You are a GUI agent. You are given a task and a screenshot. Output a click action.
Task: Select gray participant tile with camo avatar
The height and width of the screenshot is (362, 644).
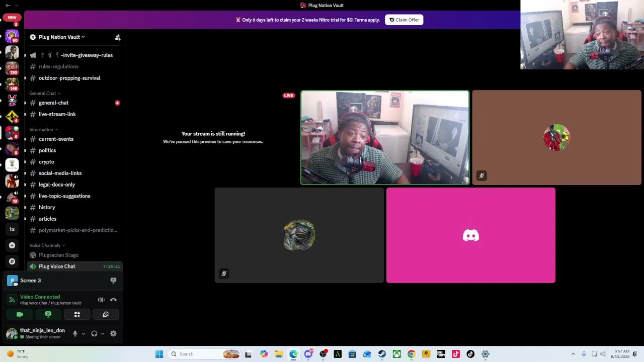pos(299,235)
